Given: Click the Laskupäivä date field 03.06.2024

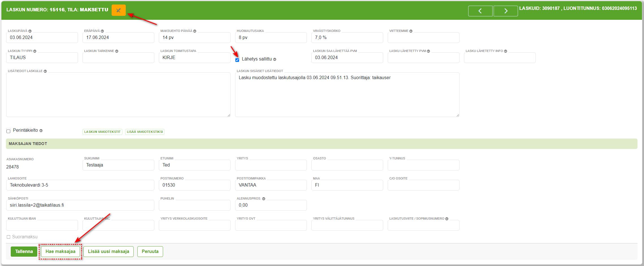Looking at the screenshot, I should click(x=42, y=38).
